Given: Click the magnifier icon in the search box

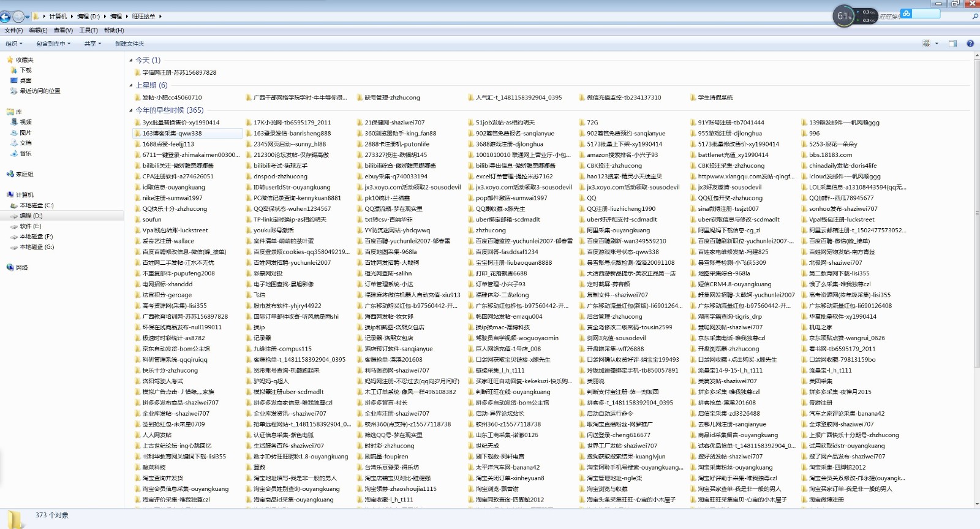Looking at the screenshot, I should pyautogui.click(x=975, y=17).
